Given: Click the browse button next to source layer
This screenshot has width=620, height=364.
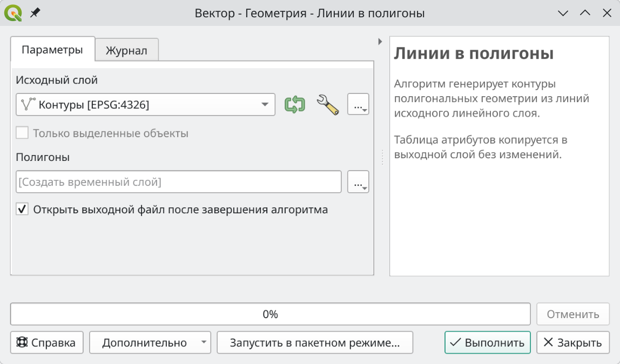Looking at the screenshot, I should click(358, 105).
